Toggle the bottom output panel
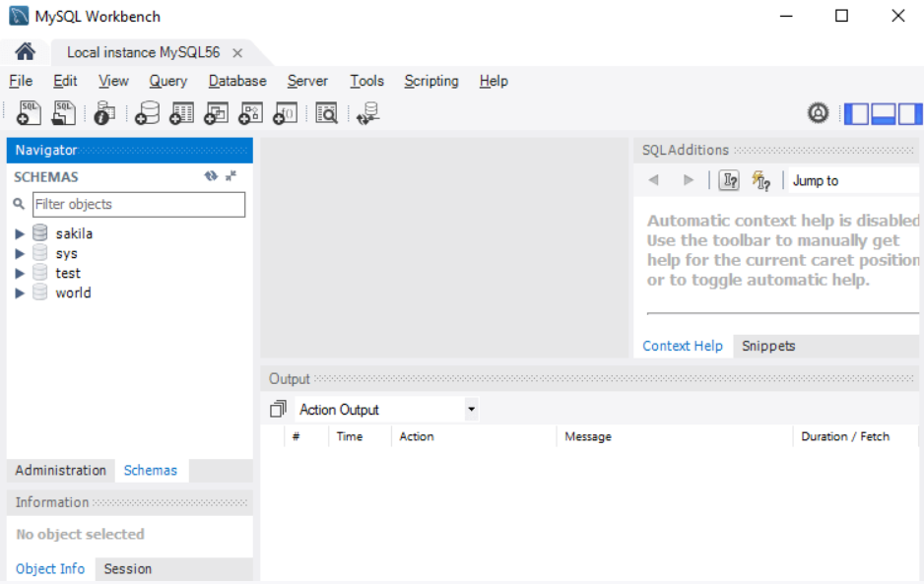Viewport: 924px width, 584px height. 884,113
